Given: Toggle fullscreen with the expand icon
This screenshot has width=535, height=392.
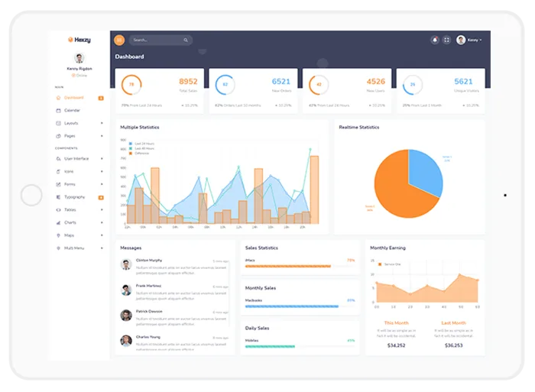Looking at the screenshot, I should [x=446, y=40].
